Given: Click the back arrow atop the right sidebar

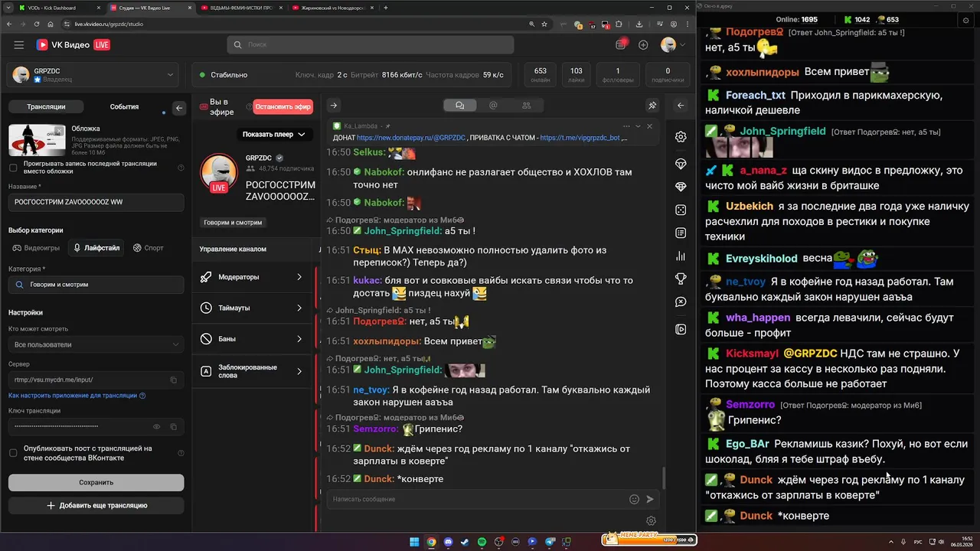Looking at the screenshot, I should (681, 106).
